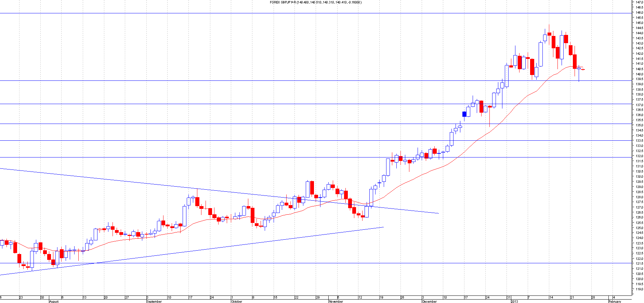Click the 130.0 price axis label
Image resolution: width=644 pixels, height=303 pixels.
point(639,177)
